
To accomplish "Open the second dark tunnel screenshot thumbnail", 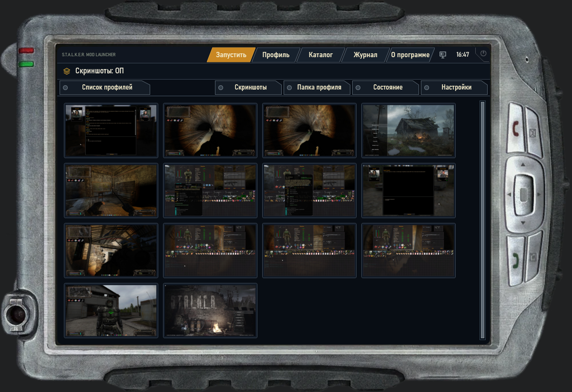I will (309, 131).
